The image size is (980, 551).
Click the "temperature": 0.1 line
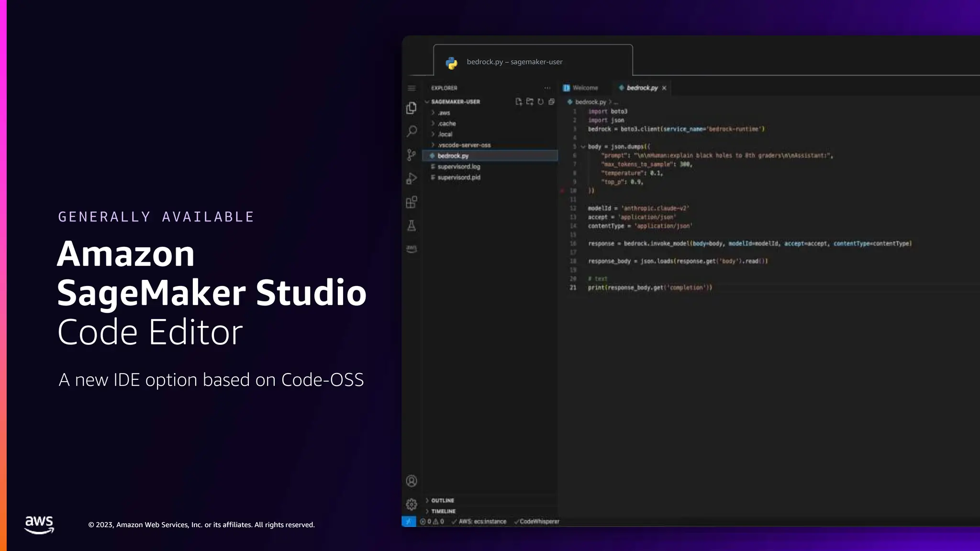point(632,173)
